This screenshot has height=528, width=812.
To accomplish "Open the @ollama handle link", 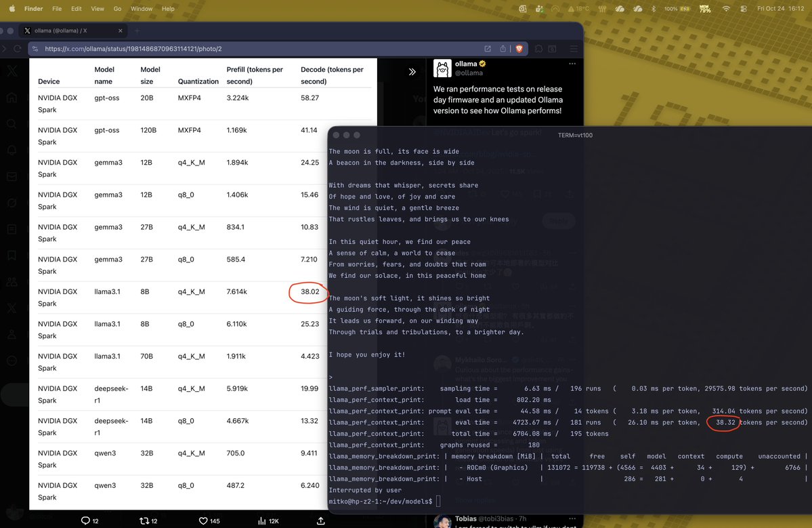I will [469, 73].
